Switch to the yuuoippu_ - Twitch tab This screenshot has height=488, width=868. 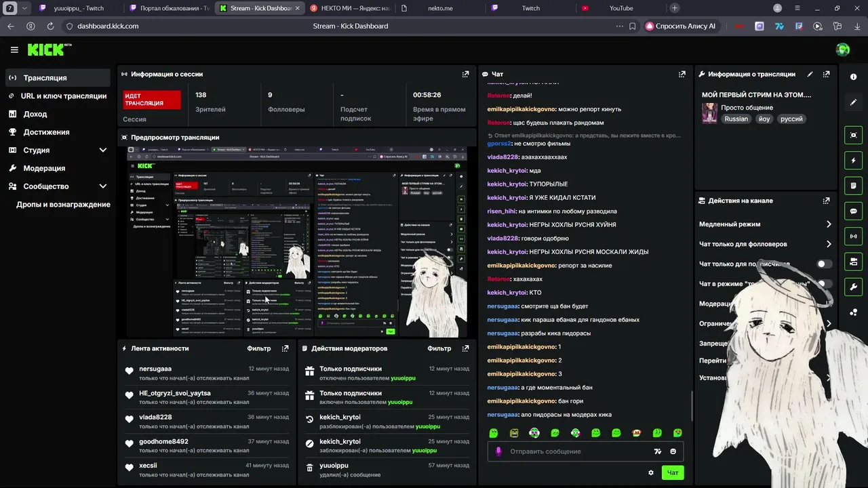77,8
